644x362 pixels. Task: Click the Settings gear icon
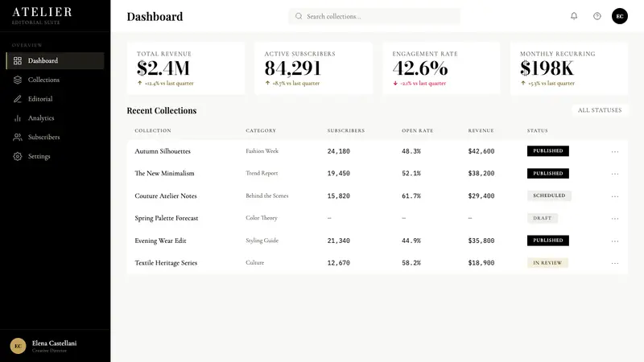tap(17, 156)
